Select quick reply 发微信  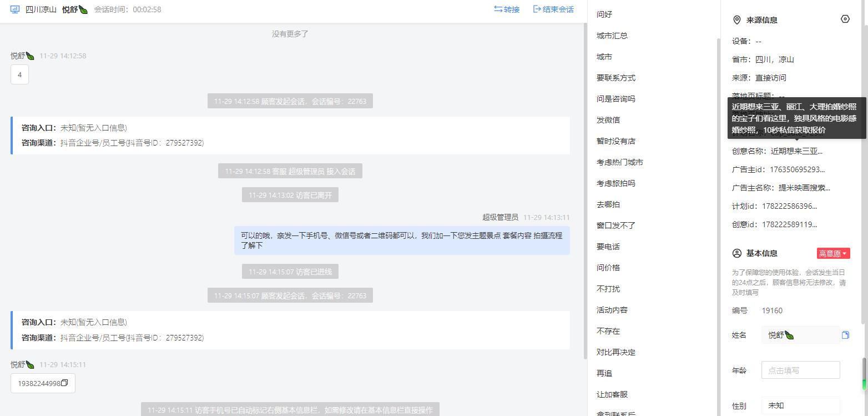click(x=608, y=120)
